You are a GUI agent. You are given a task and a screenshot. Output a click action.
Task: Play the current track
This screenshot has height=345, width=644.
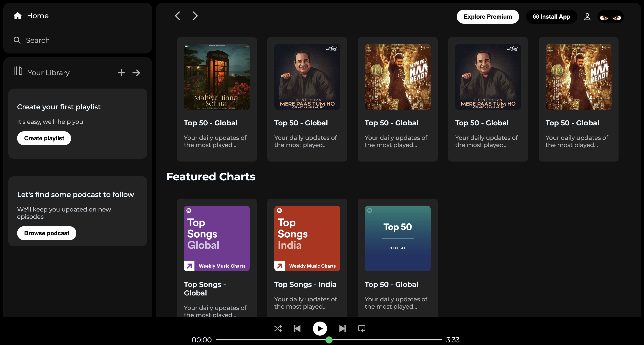(320, 329)
